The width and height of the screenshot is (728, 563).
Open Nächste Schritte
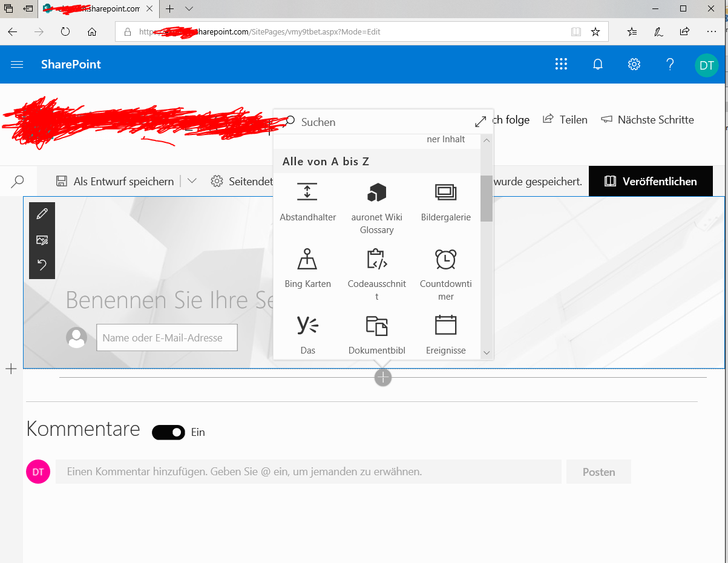click(x=648, y=120)
